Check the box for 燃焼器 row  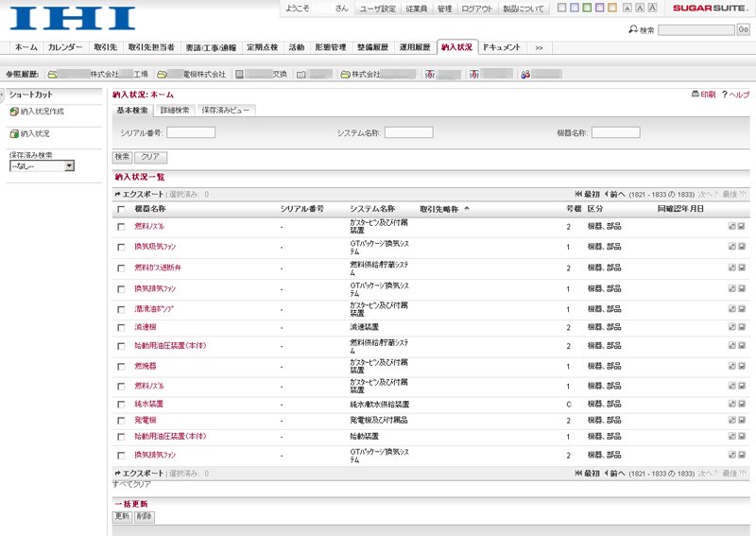pos(121,367)
